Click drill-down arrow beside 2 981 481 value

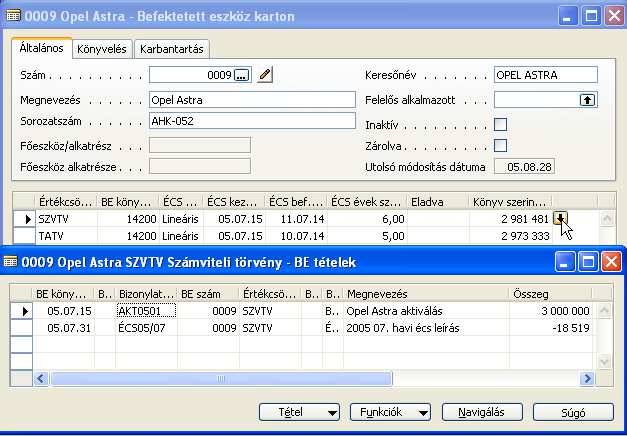pyautogui.click(x=560, y=218)
